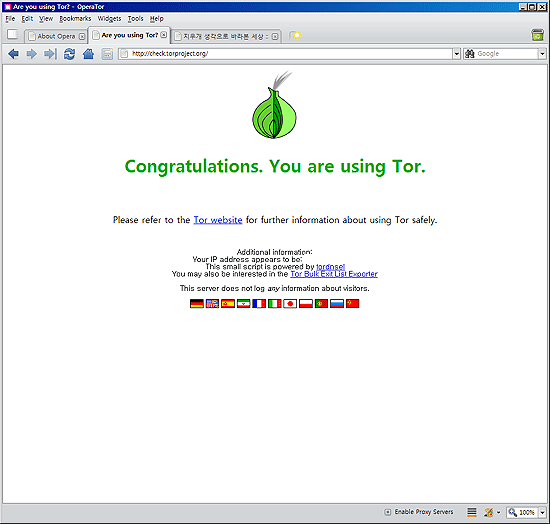Select the English (UK/US) flag language
This screenshot has width=550, height=524.
click(x=212, y=303)
